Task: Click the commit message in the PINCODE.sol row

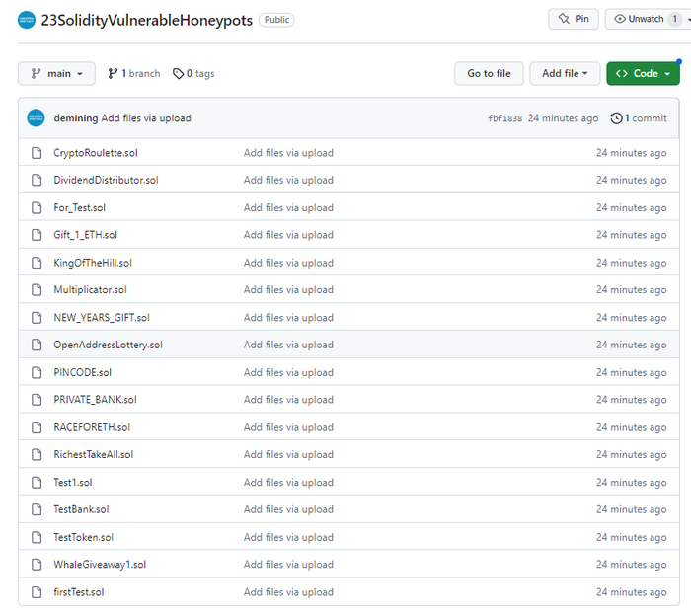Action: tap(288, 372)
